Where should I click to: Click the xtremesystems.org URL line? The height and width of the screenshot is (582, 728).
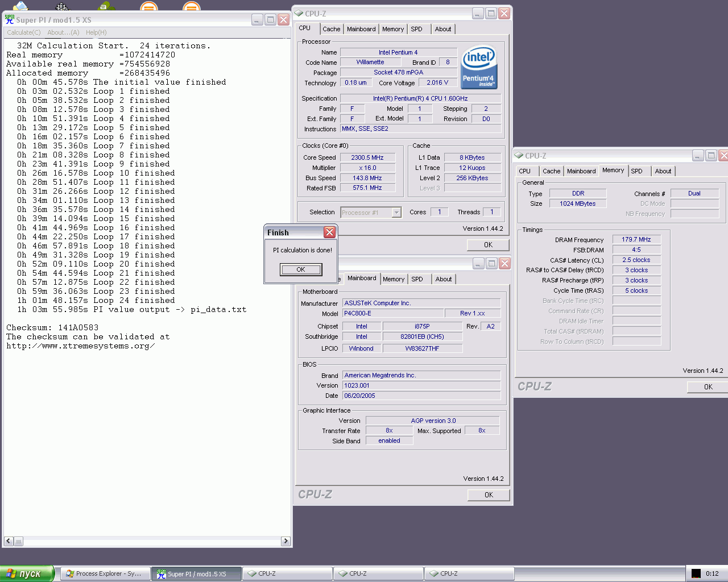pos(80,346)
